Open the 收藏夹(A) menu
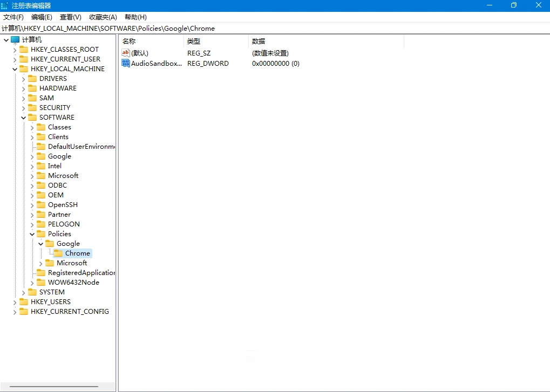Image resolution: width=550 pixels, height=392 pixels. (x=103, y=17)
